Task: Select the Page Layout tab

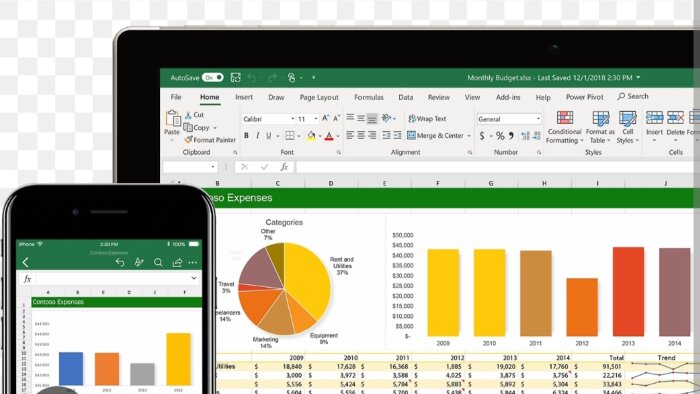Action: tap(319, 97)
